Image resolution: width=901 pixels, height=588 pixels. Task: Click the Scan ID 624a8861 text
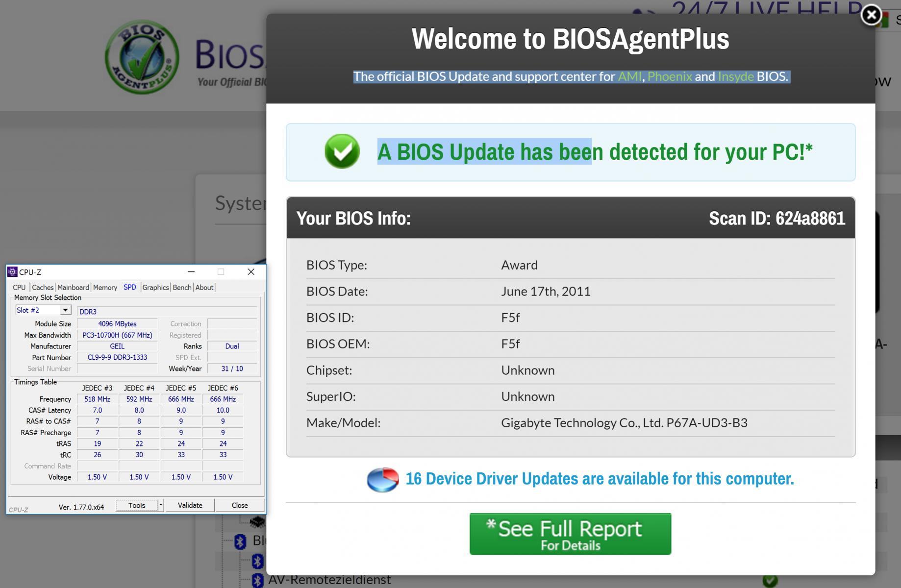click(777, 219)
